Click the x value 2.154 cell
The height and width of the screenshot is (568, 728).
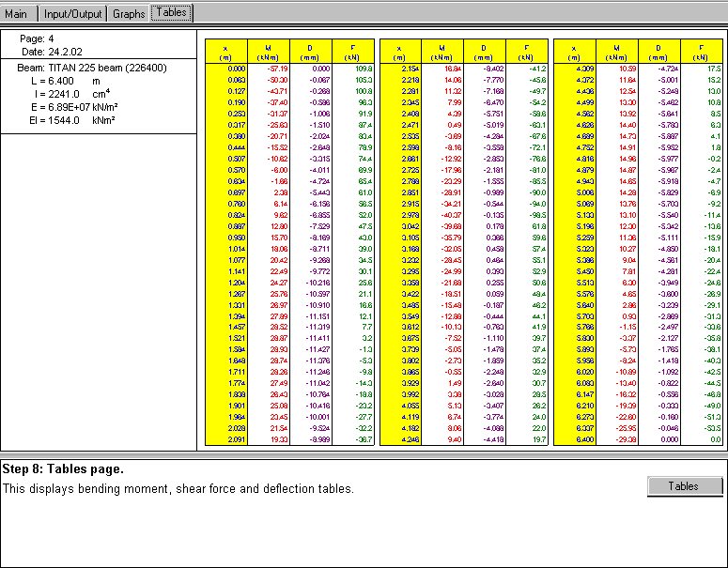point(408,69)
